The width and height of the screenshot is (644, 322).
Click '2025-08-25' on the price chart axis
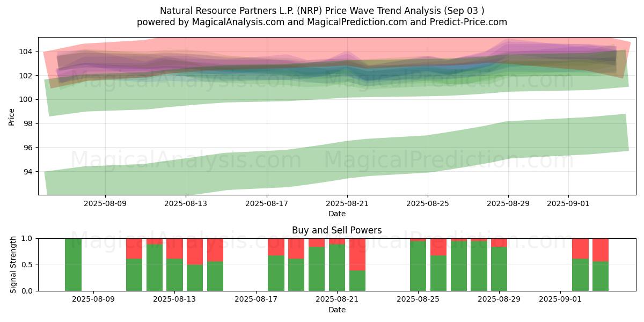click(x=428, y=204)
